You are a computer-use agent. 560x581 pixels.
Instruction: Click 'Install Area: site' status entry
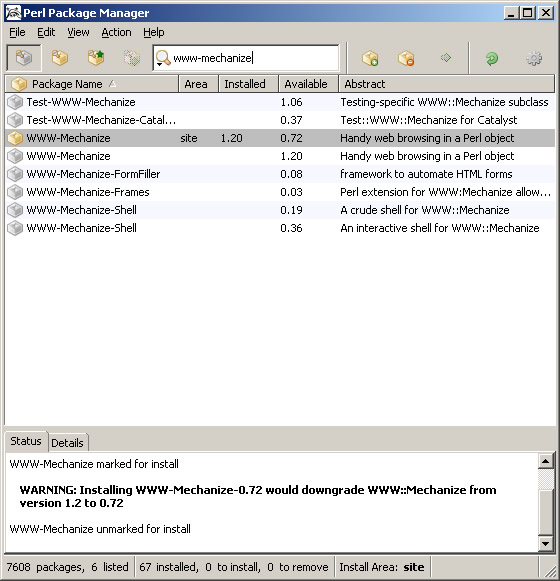(x=382, y=567)
